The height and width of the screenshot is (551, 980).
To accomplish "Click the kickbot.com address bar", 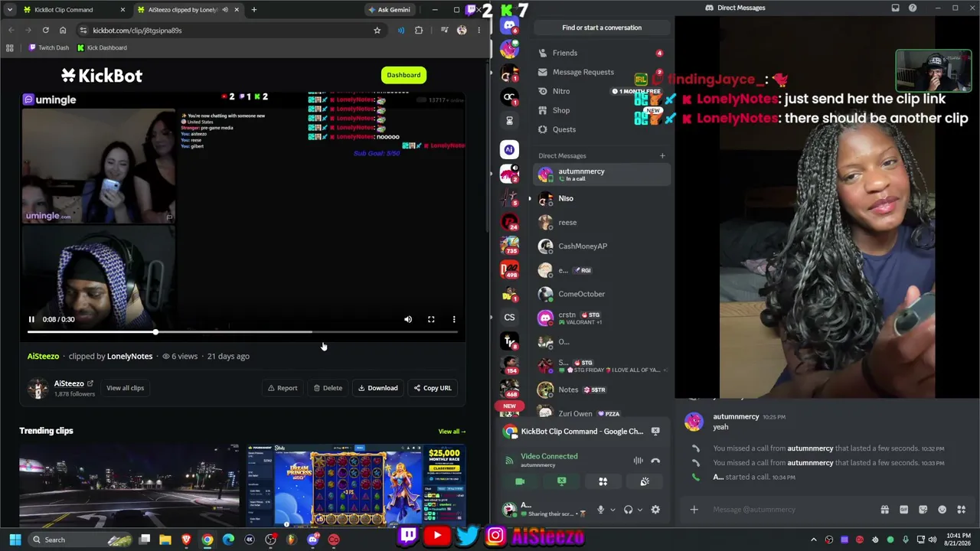I will pyautogui.click(x=230, y=31).
